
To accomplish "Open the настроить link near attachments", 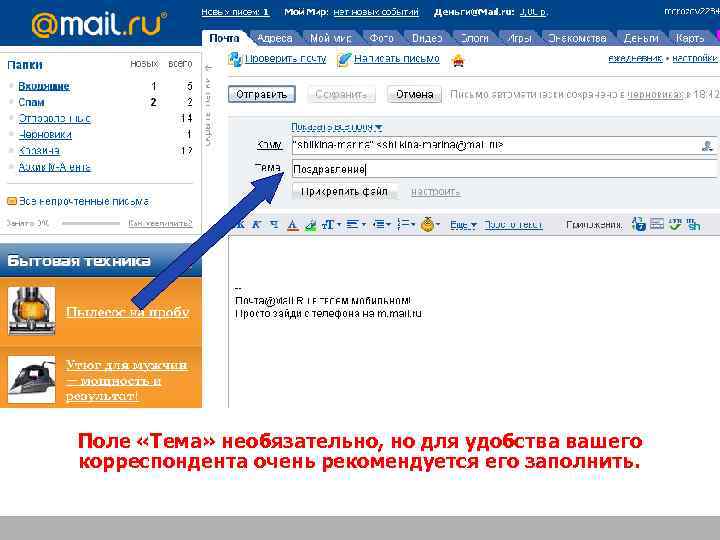I will click(x=435, y=192).
